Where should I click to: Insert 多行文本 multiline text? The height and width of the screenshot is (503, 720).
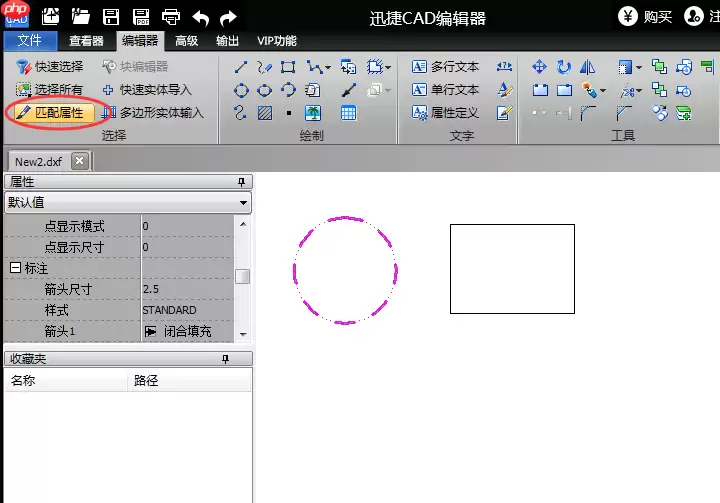pyautogui.click(x=446, y=67)
